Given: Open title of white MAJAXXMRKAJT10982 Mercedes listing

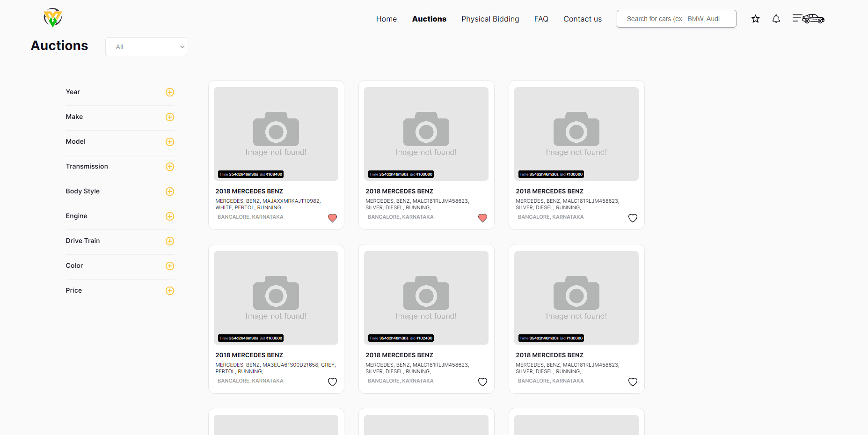Looking at the screenshot, I should tap(249, 191).
